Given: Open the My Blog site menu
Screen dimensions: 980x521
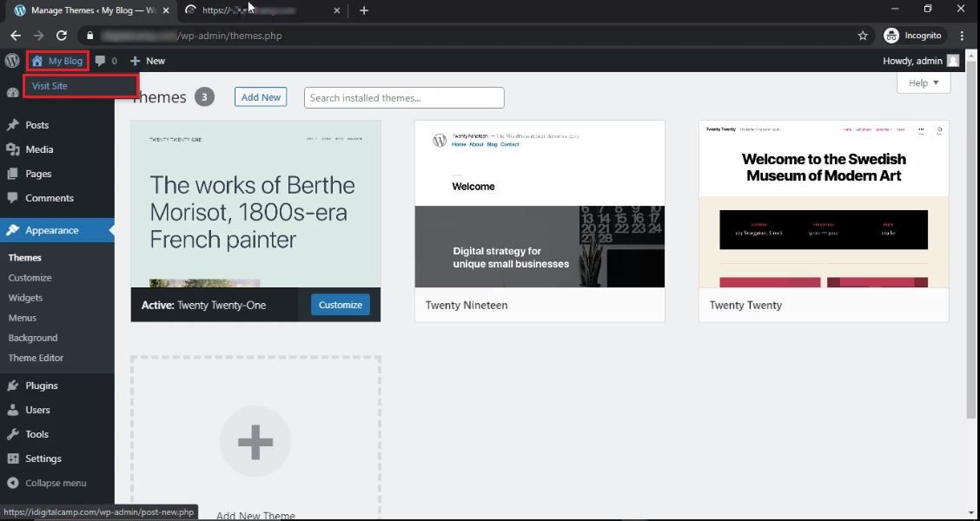Looking at the screenshot, I should (x=57, y=61).
